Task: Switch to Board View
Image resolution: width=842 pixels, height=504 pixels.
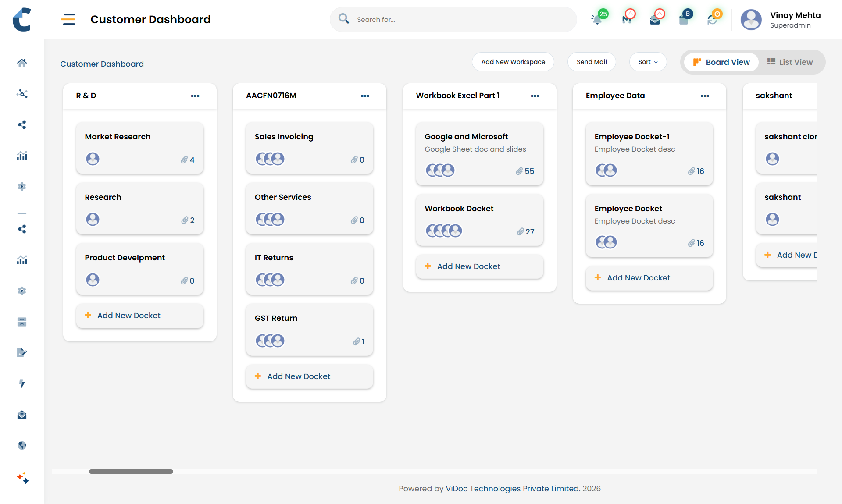Action: click(x=721, y=62)
